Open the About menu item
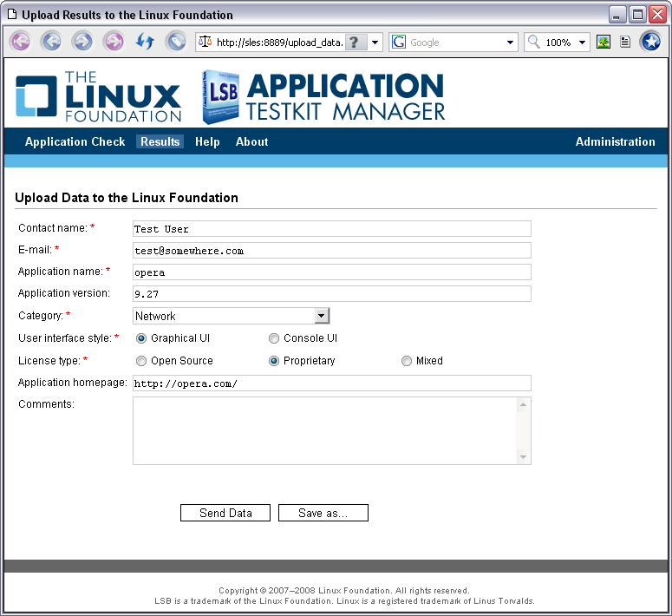 pyautogui.click(x=252, y=141)
